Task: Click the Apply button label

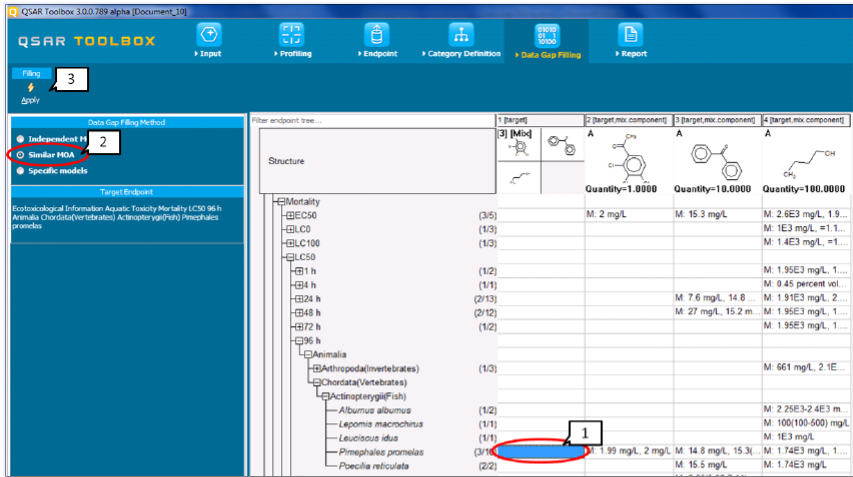Action: click(30, 100)
